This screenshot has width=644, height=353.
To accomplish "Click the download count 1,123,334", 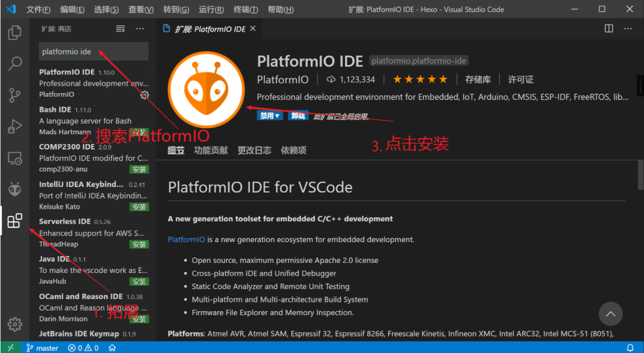I will [351, 79].
